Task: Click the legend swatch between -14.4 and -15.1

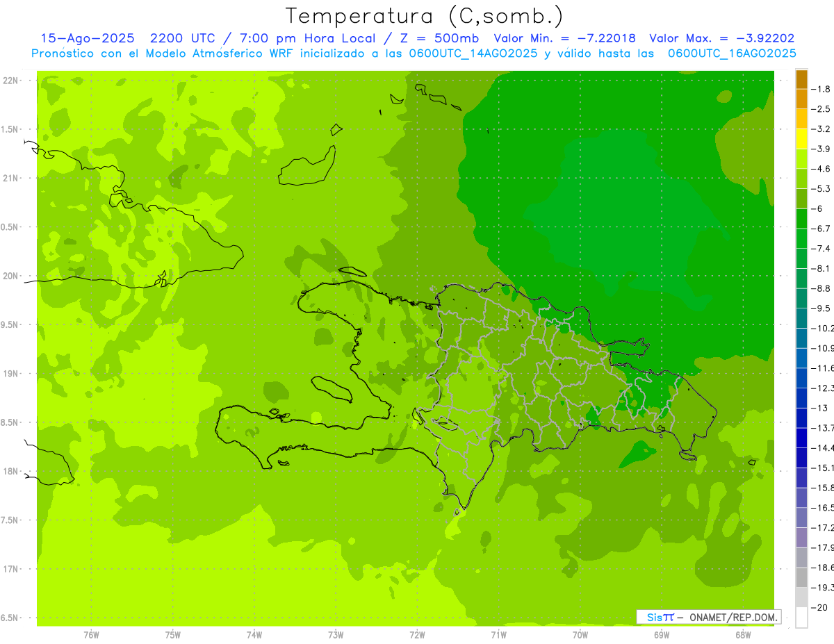Action: click(x=801, y=458)
